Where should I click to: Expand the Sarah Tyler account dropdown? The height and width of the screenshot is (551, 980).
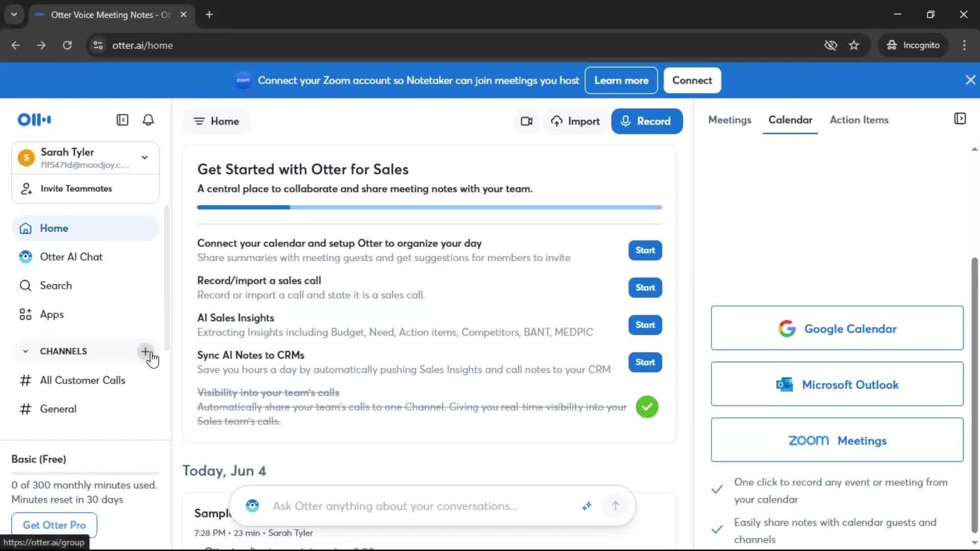[x=145, y=158]
